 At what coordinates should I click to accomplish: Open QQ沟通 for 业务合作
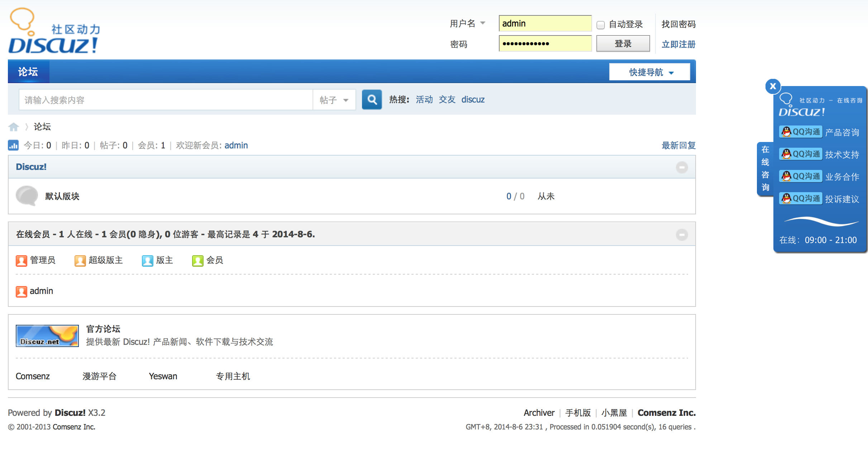pos(800,176)
